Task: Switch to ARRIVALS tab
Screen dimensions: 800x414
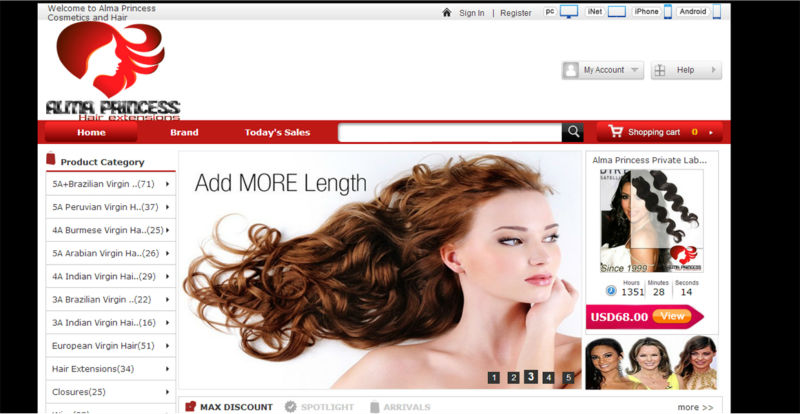Action: coord(407,407)
